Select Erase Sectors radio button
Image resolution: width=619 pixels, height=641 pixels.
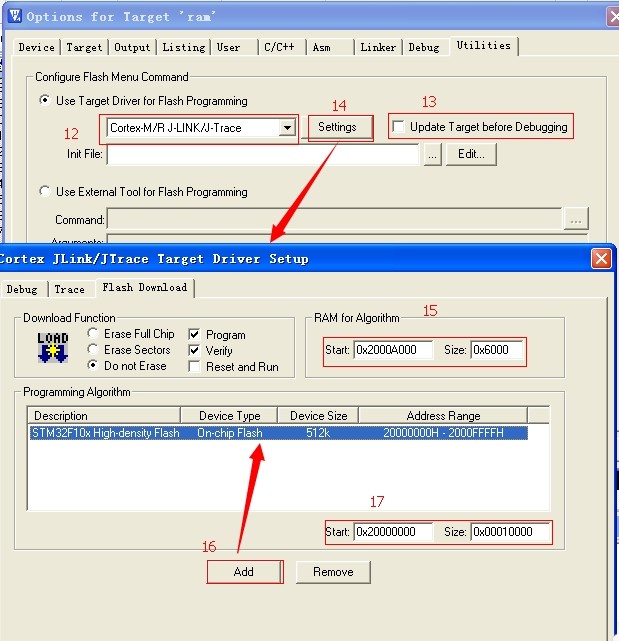pyautogui.click(x=93, y=350)
